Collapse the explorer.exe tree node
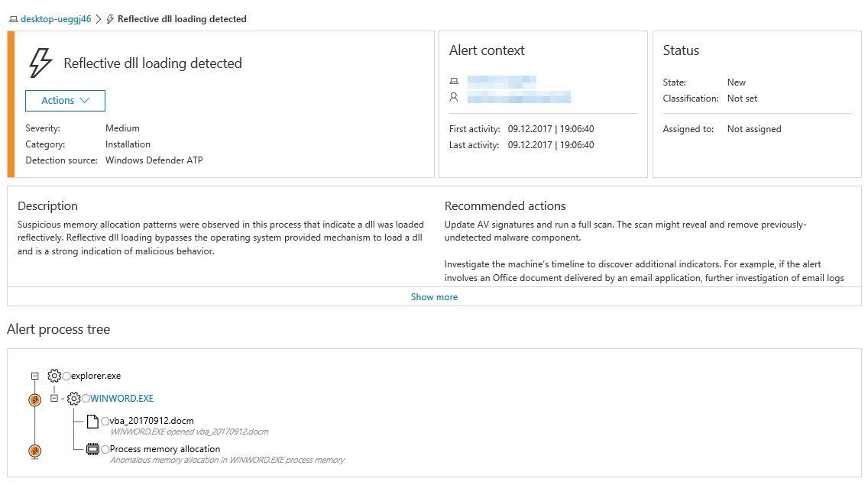 coord(34,376)
